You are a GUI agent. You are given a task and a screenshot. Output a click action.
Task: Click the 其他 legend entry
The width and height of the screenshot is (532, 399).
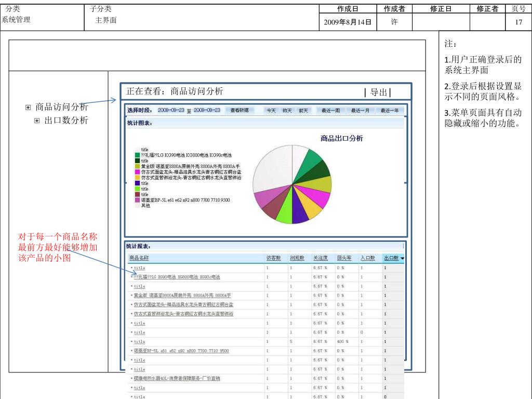point(145,206)
